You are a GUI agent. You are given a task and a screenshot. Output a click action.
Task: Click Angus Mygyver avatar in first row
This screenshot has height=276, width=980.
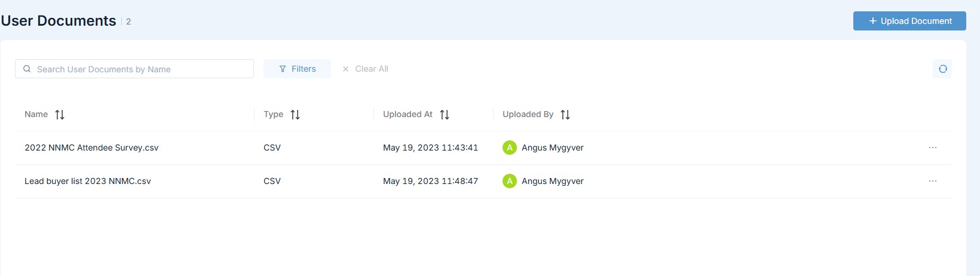point(510,148)
